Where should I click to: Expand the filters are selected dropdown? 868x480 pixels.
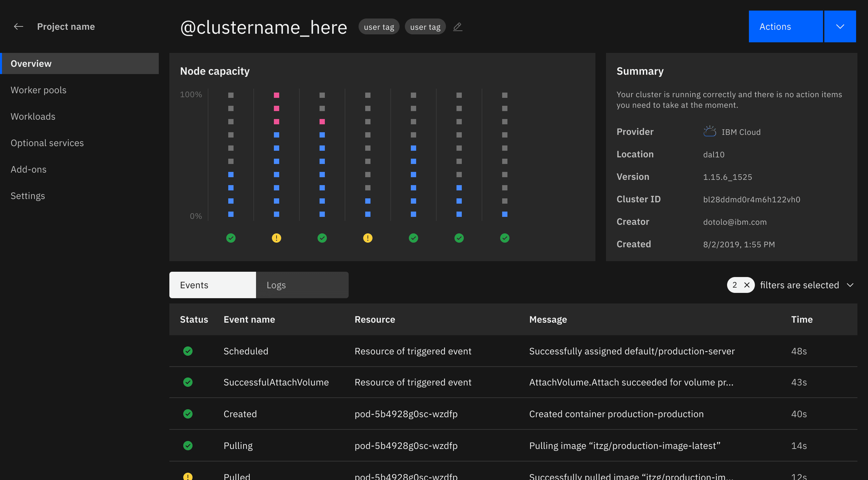click(850, 285)
